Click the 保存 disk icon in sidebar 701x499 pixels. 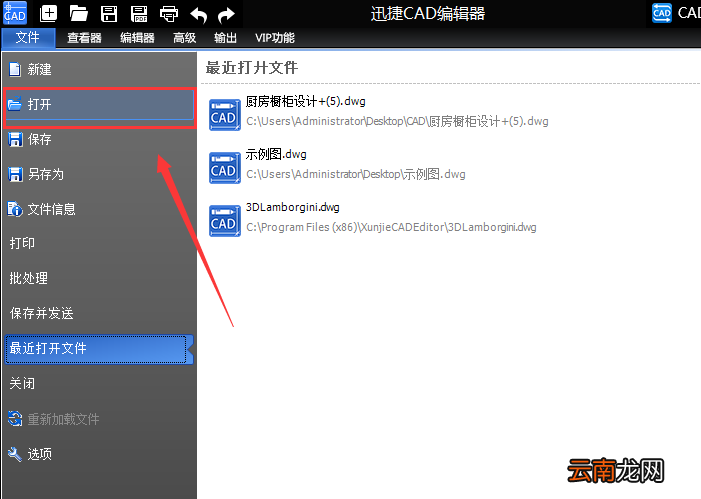point(15,140)
